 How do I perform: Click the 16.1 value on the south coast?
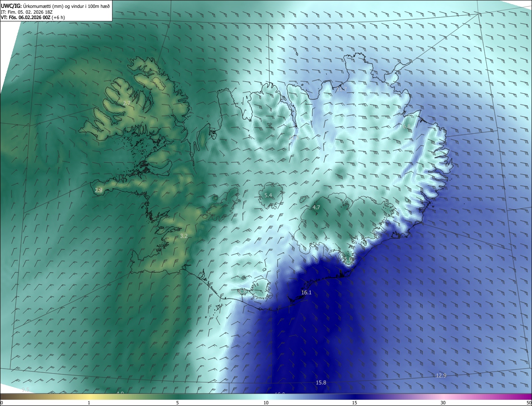pyautogui.click(x=306, y=293)
